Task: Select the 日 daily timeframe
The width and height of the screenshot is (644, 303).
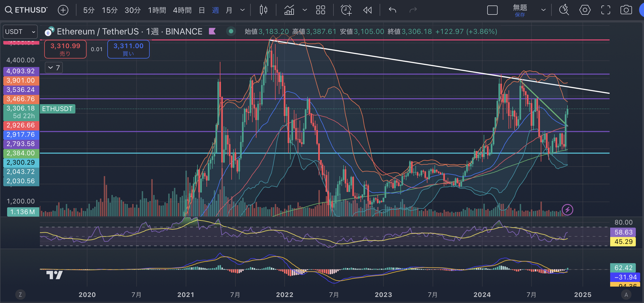Action: pos(202,10)
